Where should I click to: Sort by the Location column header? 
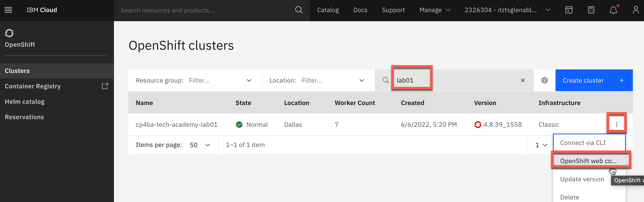(296, 103)
